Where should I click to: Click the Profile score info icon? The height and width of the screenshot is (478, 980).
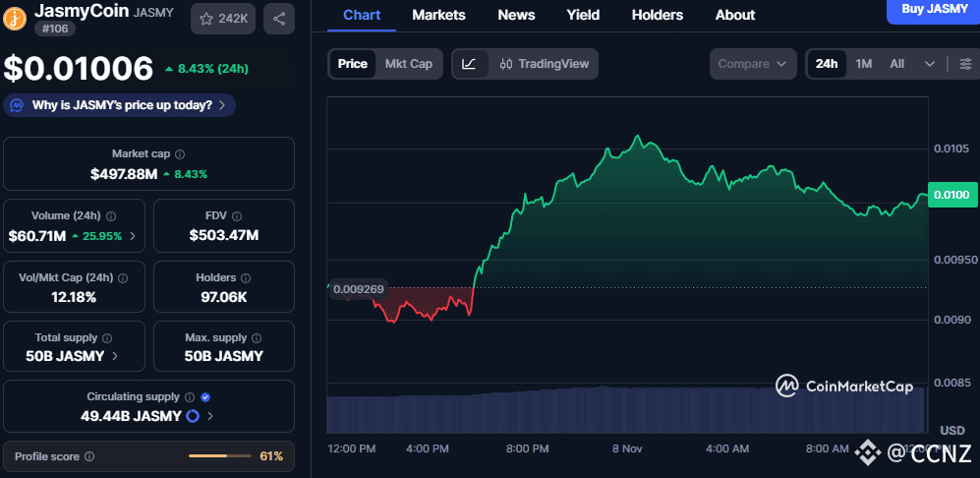coord(89,456)
